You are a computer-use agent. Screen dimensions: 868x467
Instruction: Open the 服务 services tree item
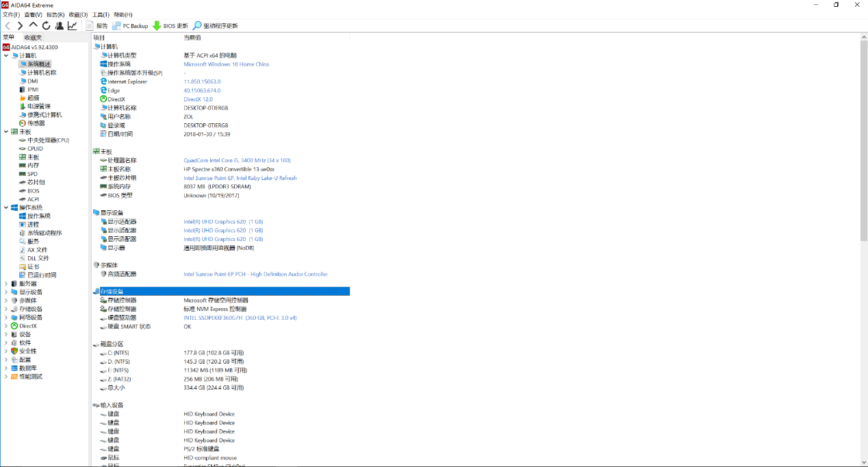point(29,241)
